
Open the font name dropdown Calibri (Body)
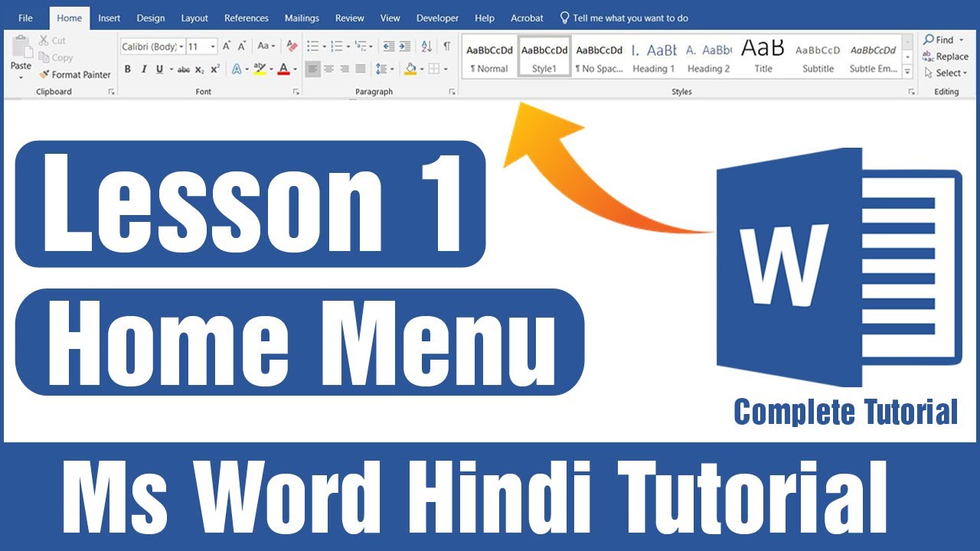[181, 47]
